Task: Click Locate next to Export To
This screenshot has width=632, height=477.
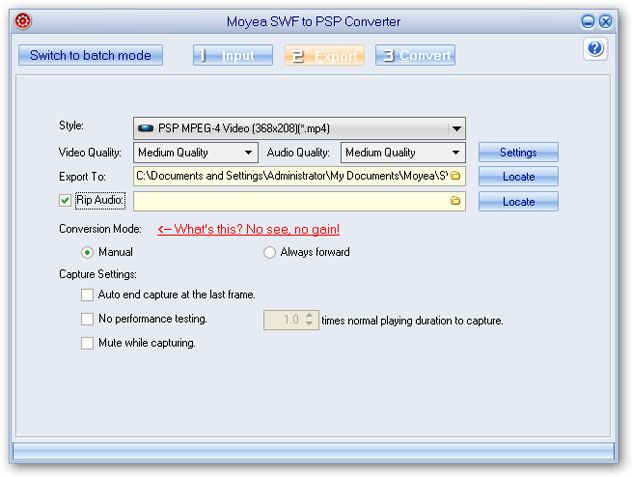Action: [518, 177]
